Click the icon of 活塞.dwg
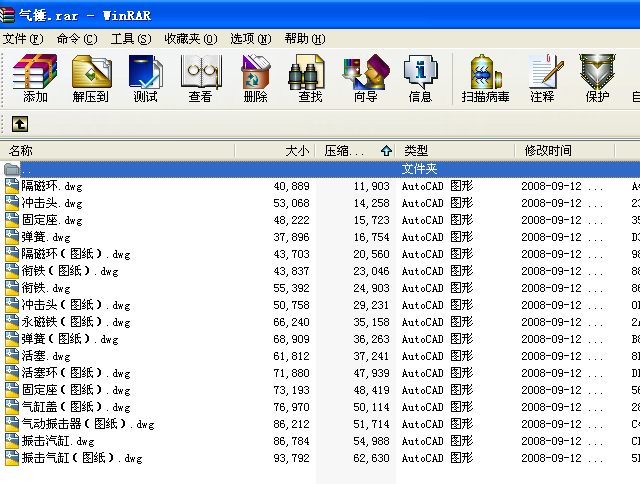 click(x=12, y=356)
